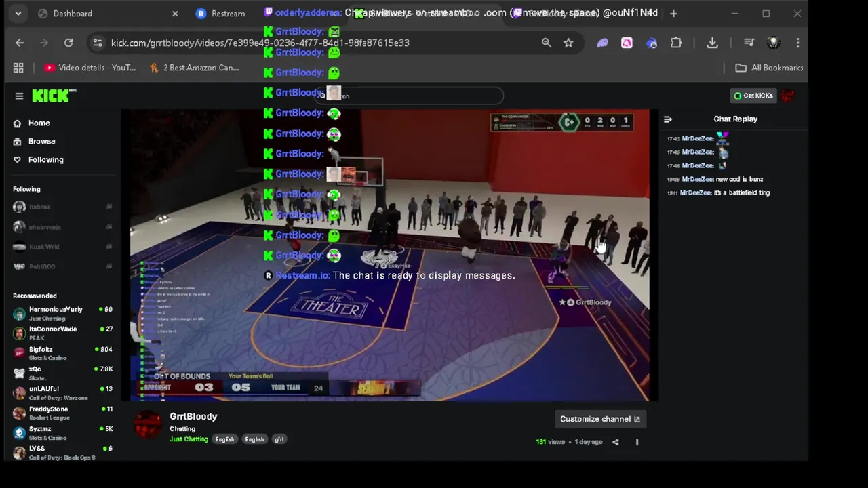Open the Kick hamburger menu

[x=19, y=96]
